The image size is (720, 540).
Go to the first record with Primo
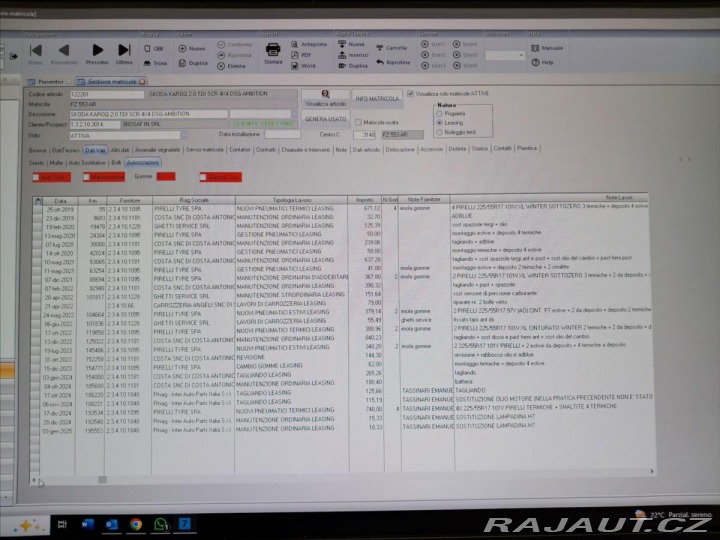click(35, 54)
